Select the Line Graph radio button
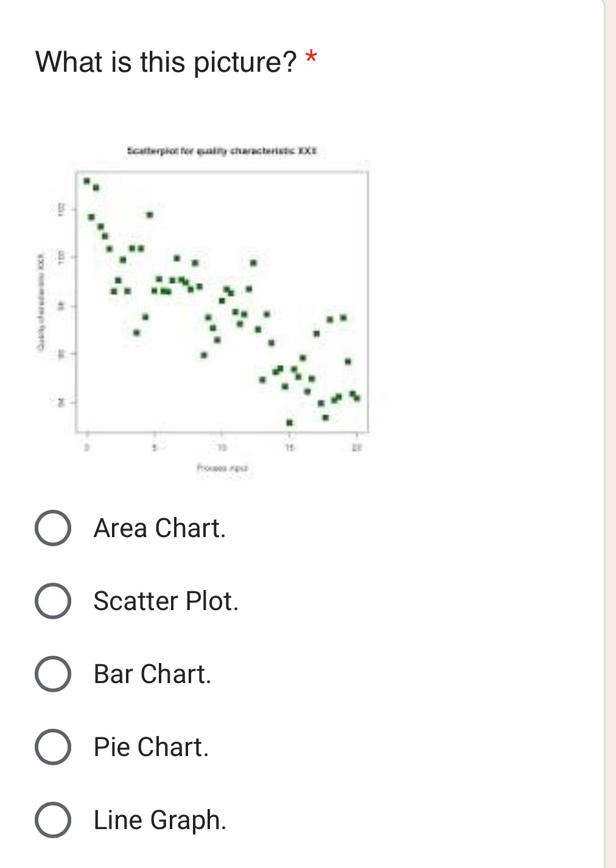616x868 pixels. click(54, 820)
